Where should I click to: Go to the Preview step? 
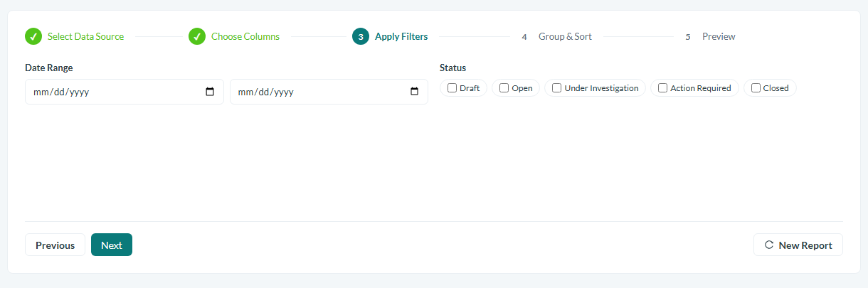point(719,36)
